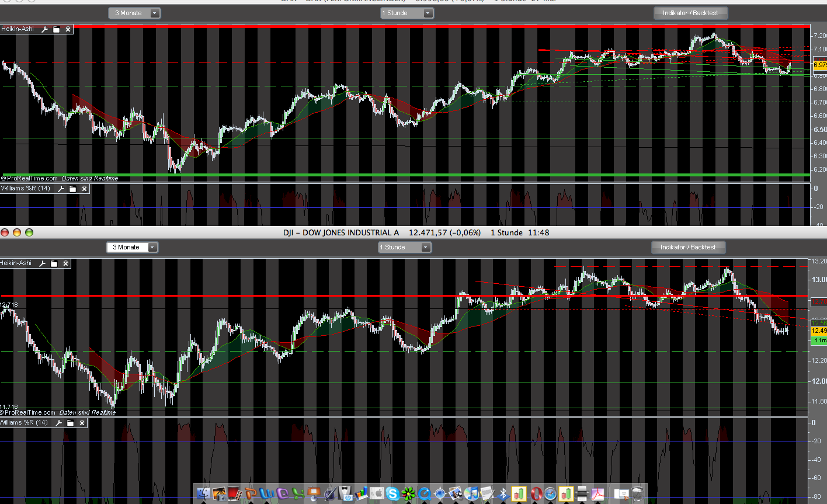Restore the minimized window in the Dock
This screenshot has width=827, height=504.
(621, 493)
